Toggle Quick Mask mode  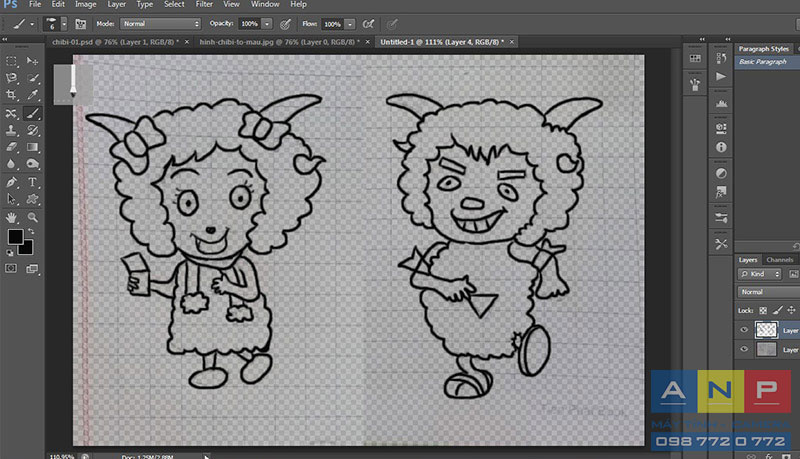tap(11, 268)
